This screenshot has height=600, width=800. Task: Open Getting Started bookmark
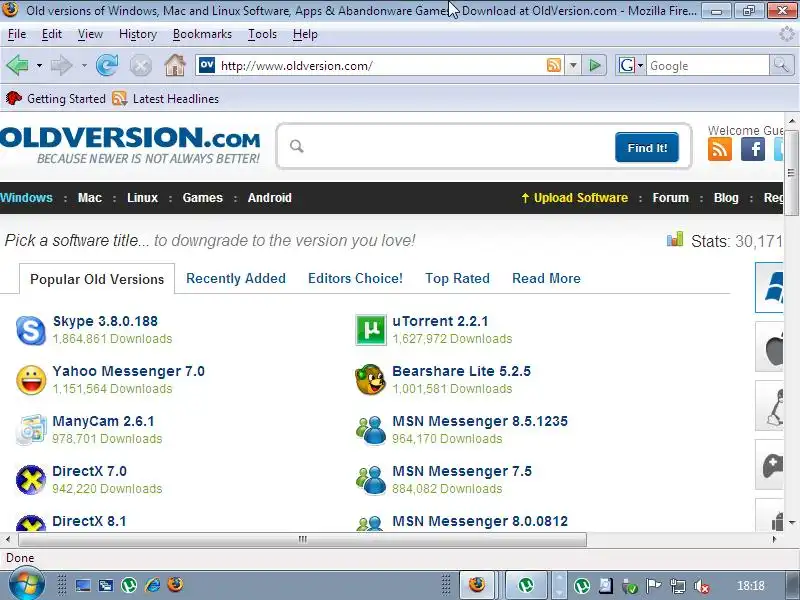pos(56,98)
